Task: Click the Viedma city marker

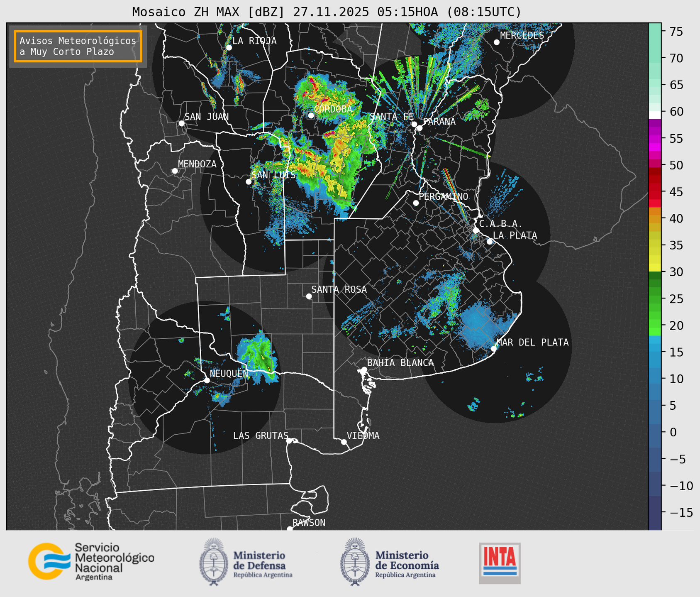Action: coord(344,442)
